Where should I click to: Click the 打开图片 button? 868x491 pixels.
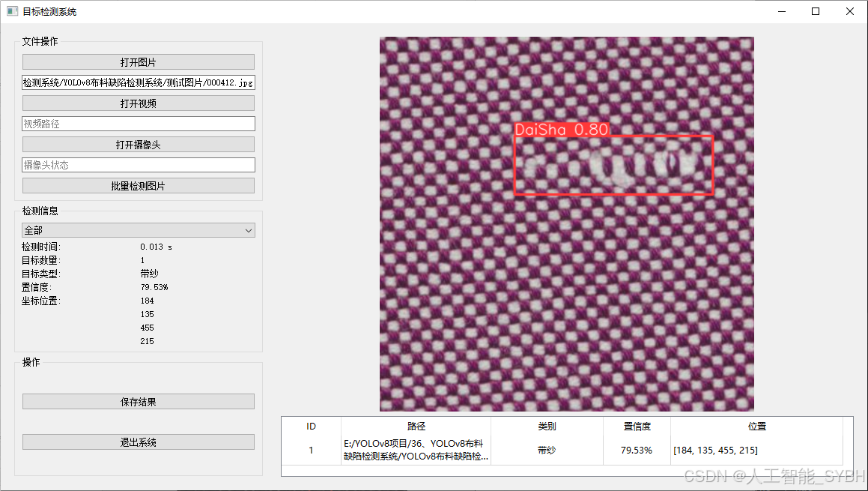(139, 62)
